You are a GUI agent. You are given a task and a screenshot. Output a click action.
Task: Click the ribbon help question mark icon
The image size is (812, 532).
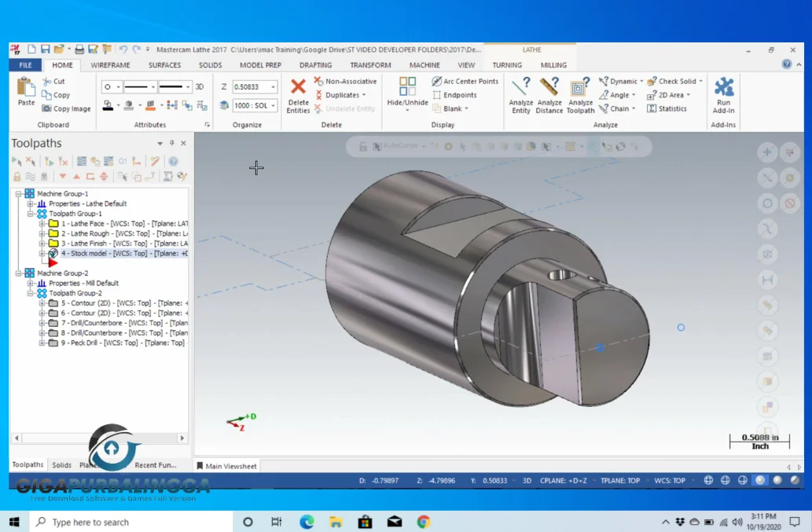787,64
